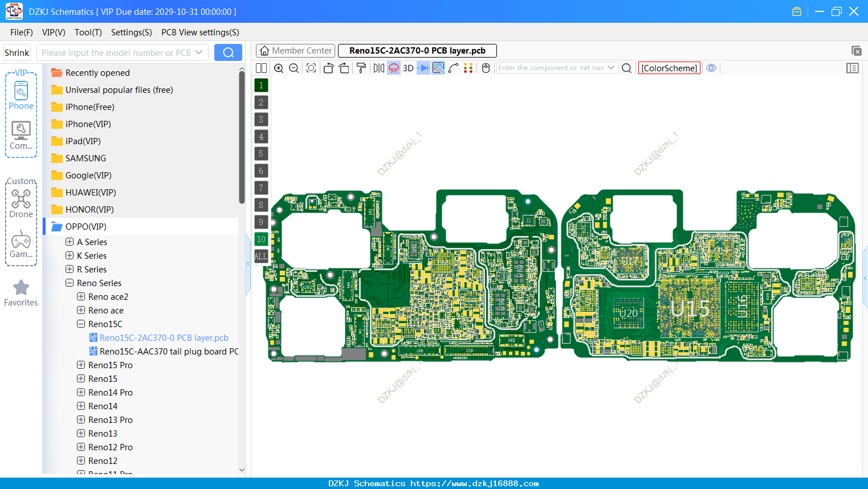The height and width of the screenshot is (489, 868).
Task: Open PCB View settings(S) menu
Action: point(200,32)
